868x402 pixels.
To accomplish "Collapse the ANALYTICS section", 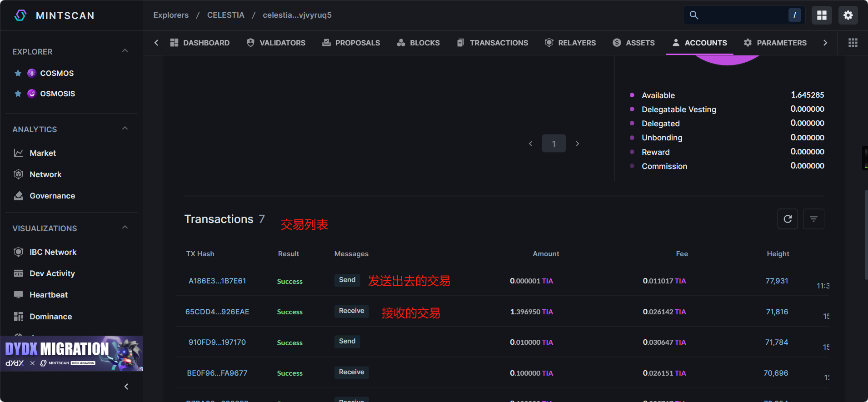I will click(x=125, y=129).
